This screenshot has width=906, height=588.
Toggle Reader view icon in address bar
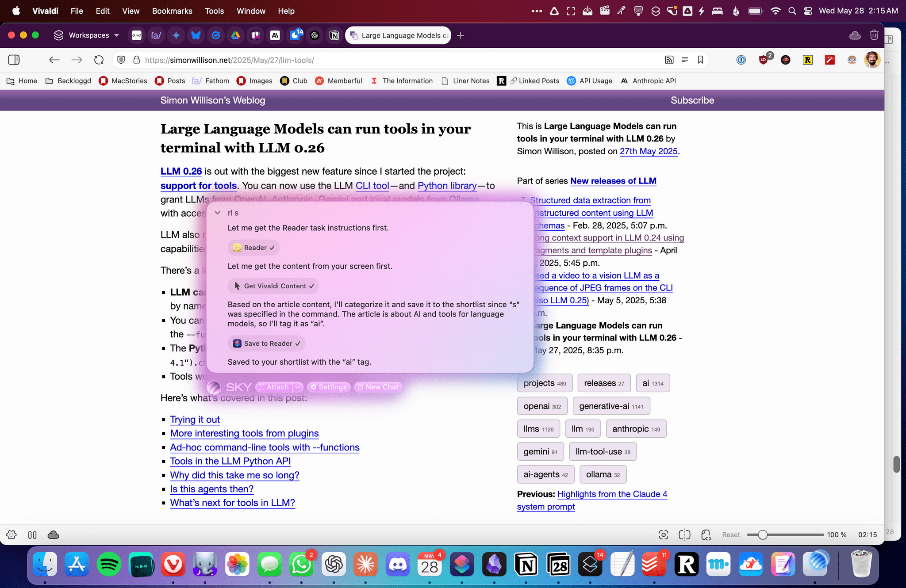(x=685, y=60)
